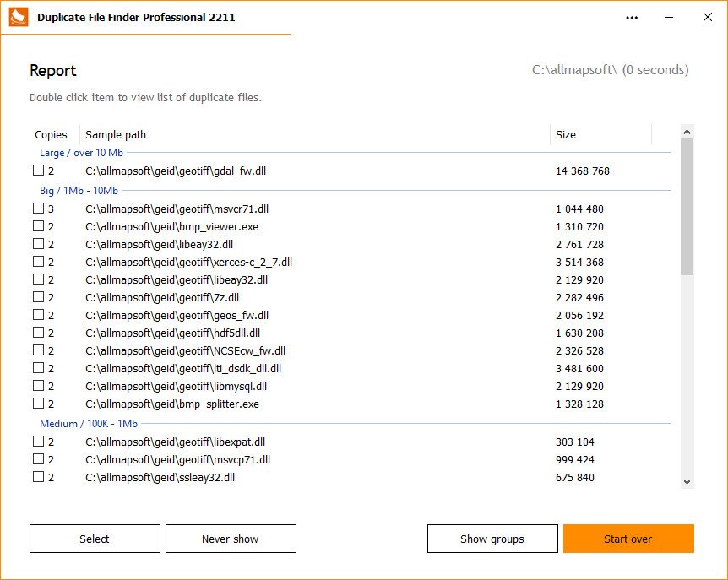Check the 7z.dll row checkbox

point(39,297)
